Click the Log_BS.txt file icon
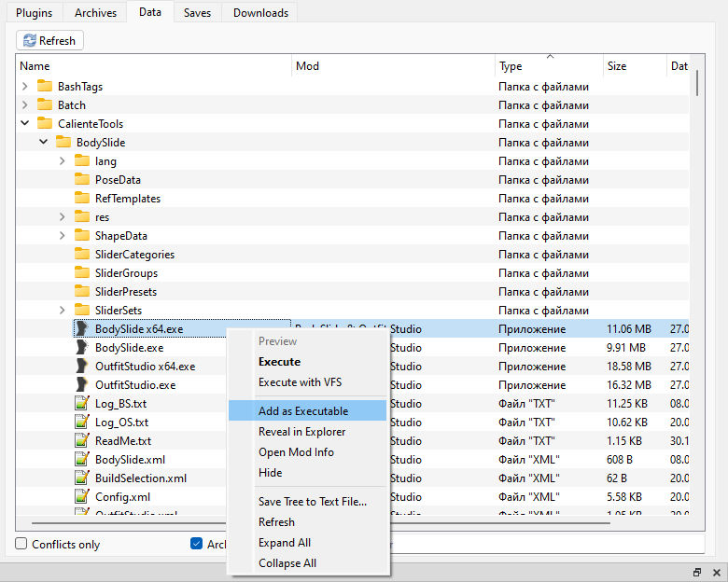 [82, 403]
